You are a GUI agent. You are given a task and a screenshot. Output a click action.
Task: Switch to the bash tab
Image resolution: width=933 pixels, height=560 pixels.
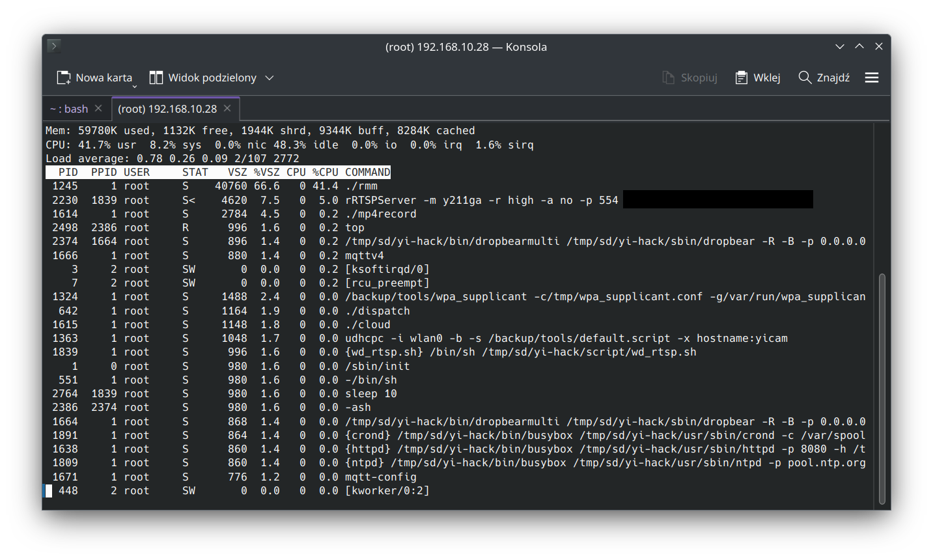[72, 108]
